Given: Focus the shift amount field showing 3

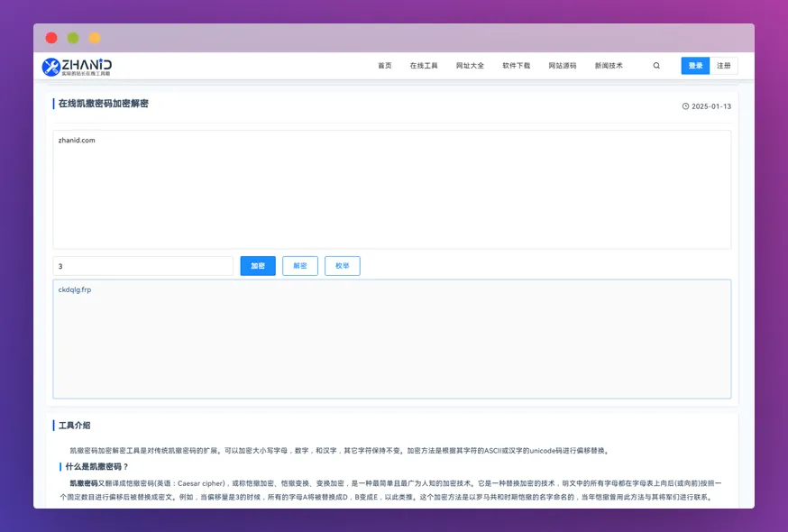Looking at the screenshot, I should (x=142, y=266).
